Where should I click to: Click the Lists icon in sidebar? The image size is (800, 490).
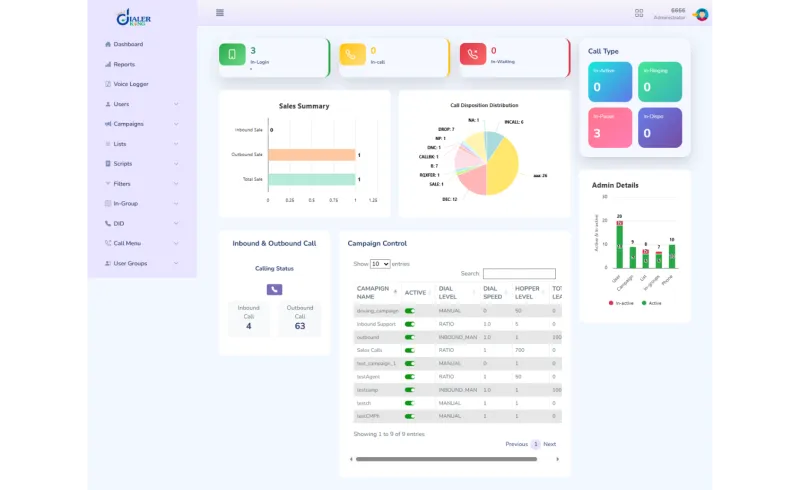(108, 144)
